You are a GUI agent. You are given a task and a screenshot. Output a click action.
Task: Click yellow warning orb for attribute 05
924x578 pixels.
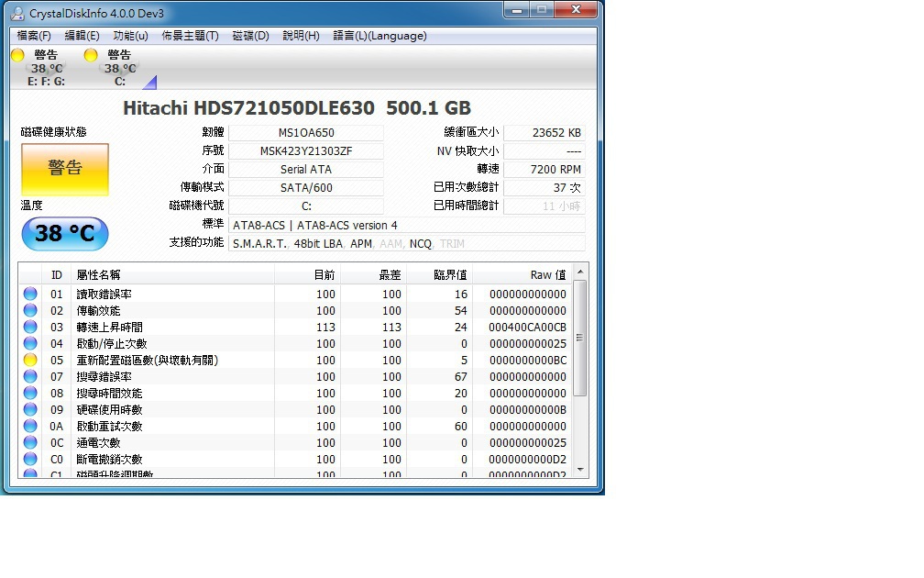click(30, 360)
